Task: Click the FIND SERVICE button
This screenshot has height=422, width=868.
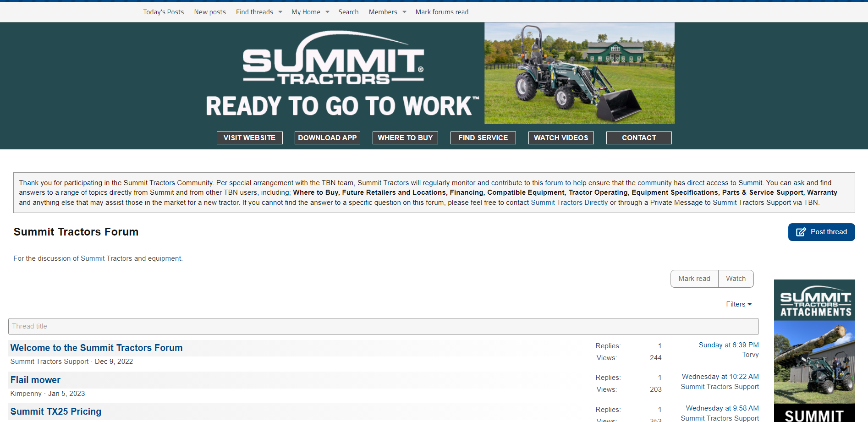Action: pos(483,138)
